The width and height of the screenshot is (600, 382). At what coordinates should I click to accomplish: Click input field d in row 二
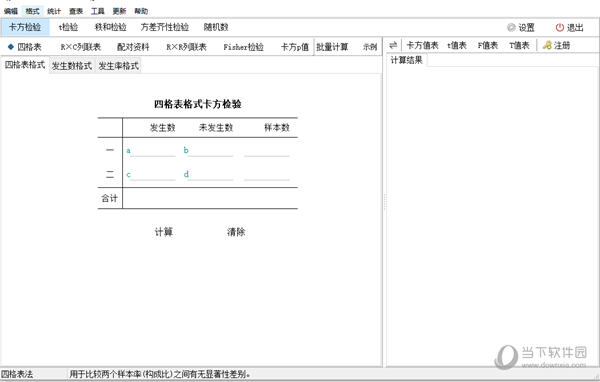click(x=210, y=175)
